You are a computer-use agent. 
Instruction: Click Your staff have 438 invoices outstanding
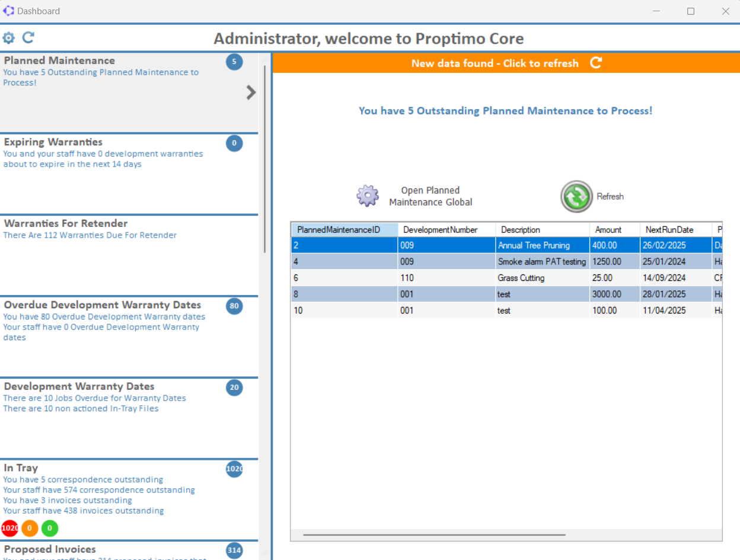(84, 511)
